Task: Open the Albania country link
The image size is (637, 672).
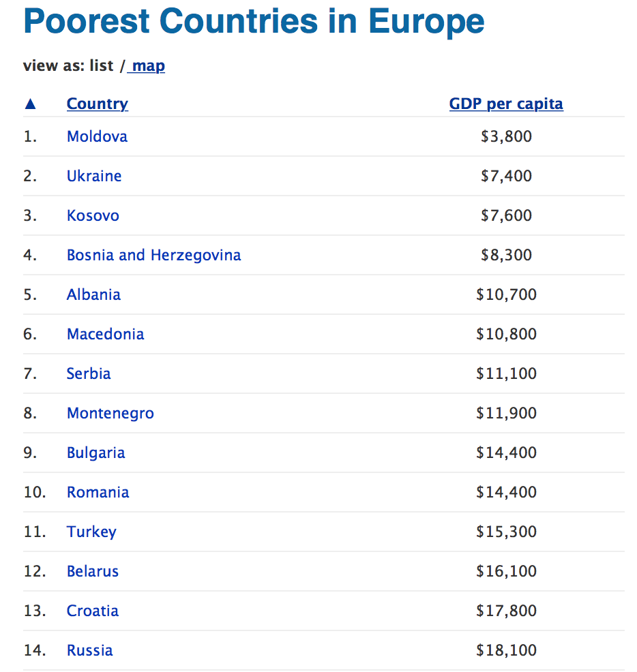Action: (93, 295)
